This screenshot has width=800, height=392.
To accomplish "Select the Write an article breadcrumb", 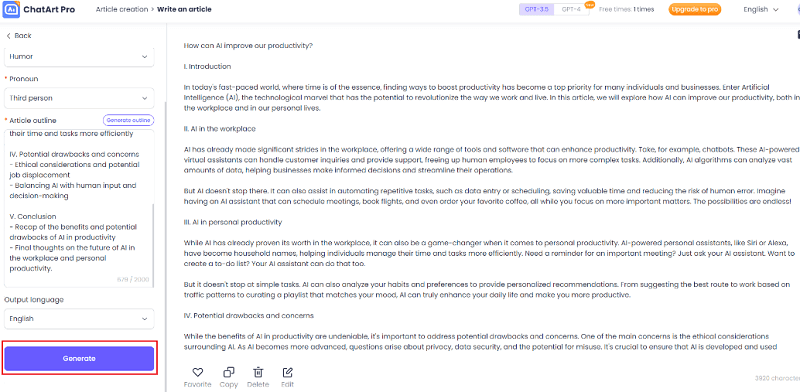I will 184,9.
